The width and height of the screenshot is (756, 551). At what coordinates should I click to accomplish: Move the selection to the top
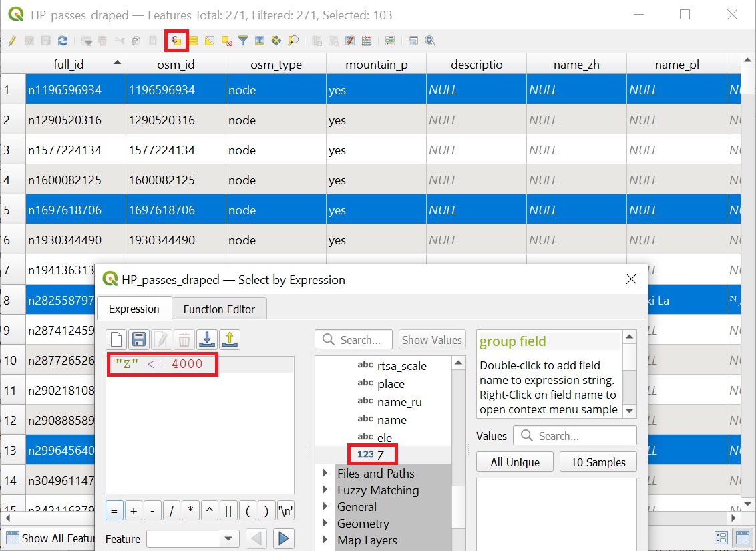tap(260, 41)
